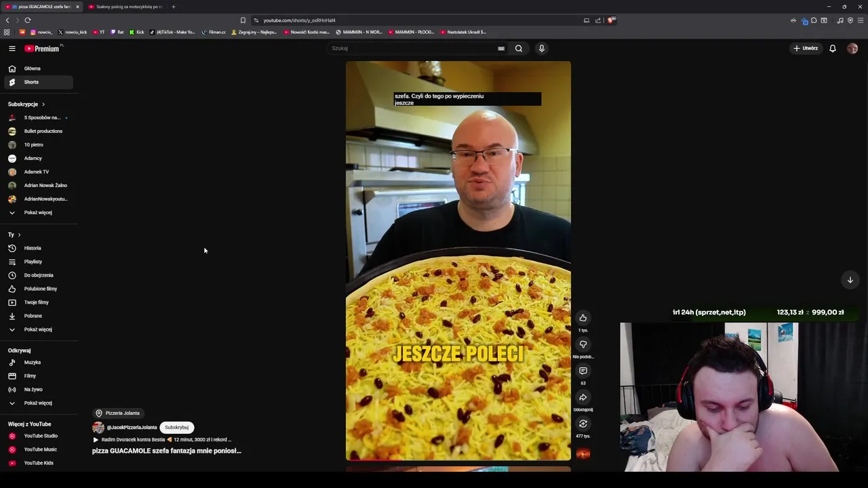868x488 pixels.
Task: Open the Short's sound thumbnail
Action: click(583, 453)
